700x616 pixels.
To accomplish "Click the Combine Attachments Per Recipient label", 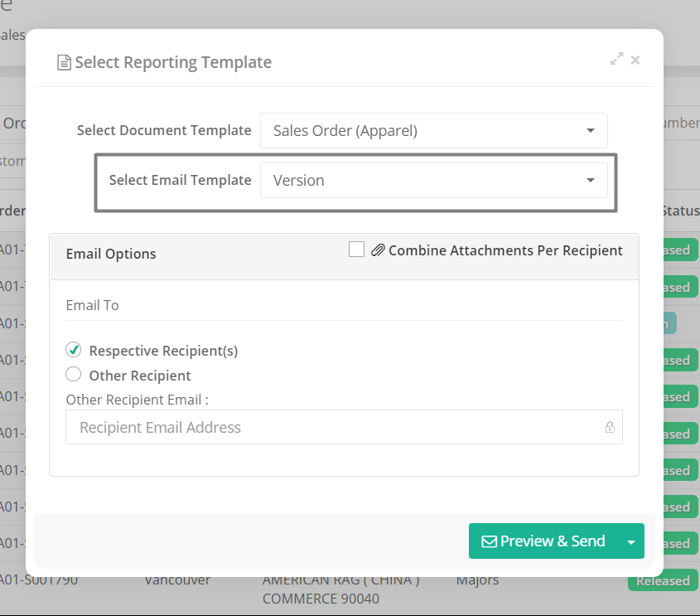I will pos(505,250).
